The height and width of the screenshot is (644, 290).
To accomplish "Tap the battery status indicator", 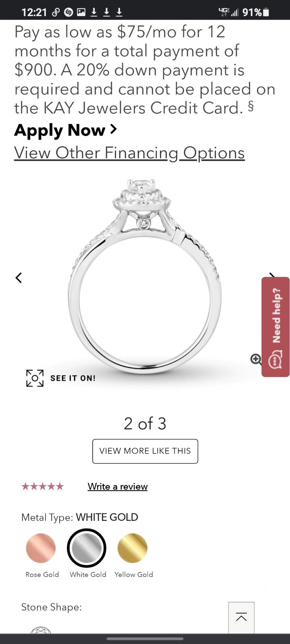I will (266, 12).
